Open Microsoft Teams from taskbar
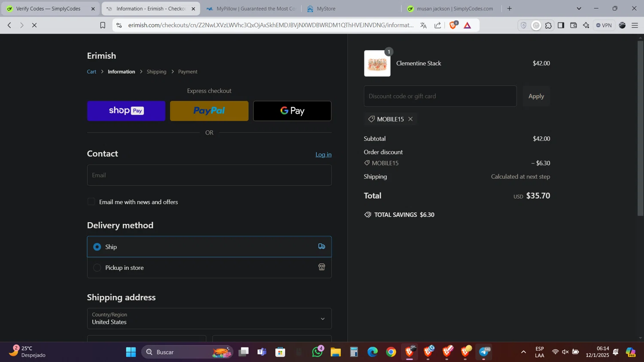The height and width of the screenshot is (362, 644). pos(262,352)
